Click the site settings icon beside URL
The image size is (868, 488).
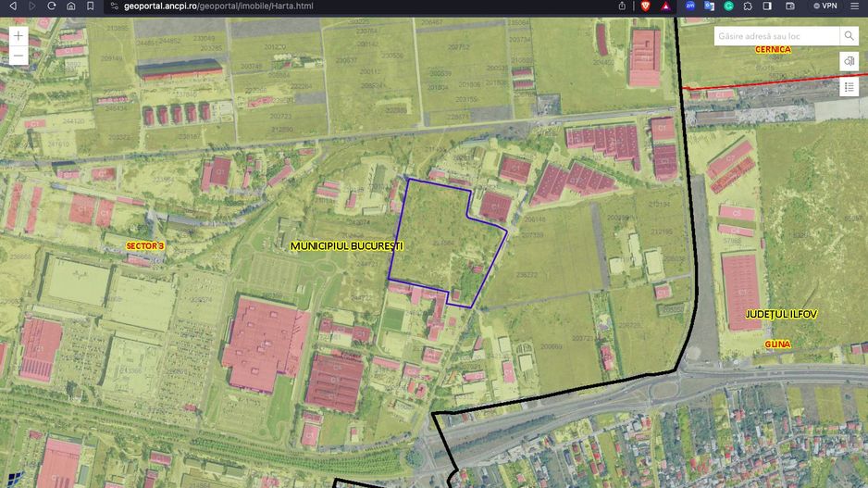tap(114, 6)
